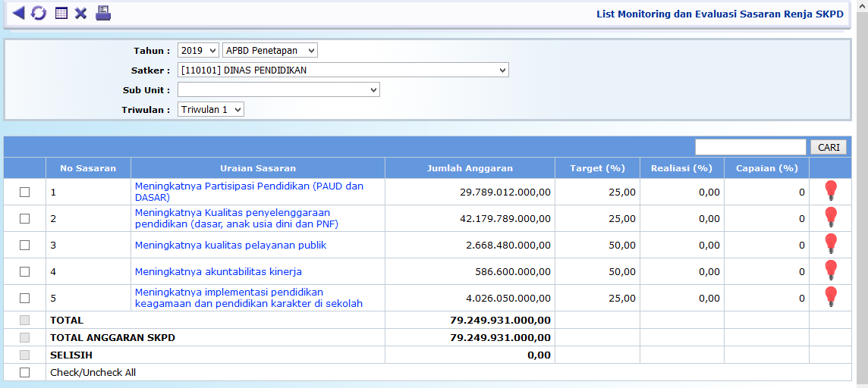Click the back arrow icon
Viewport: 868px width, 388px height.
[x=18, y=13]
